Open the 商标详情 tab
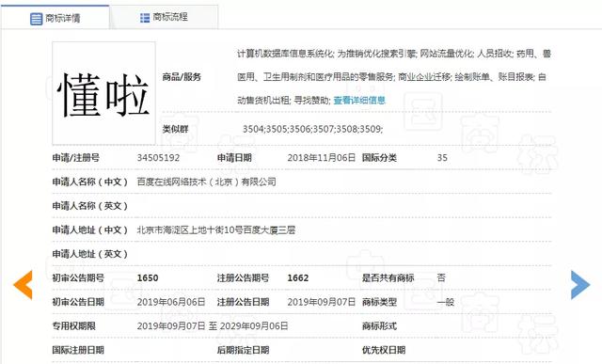602x364 pixels. [55, 17]
